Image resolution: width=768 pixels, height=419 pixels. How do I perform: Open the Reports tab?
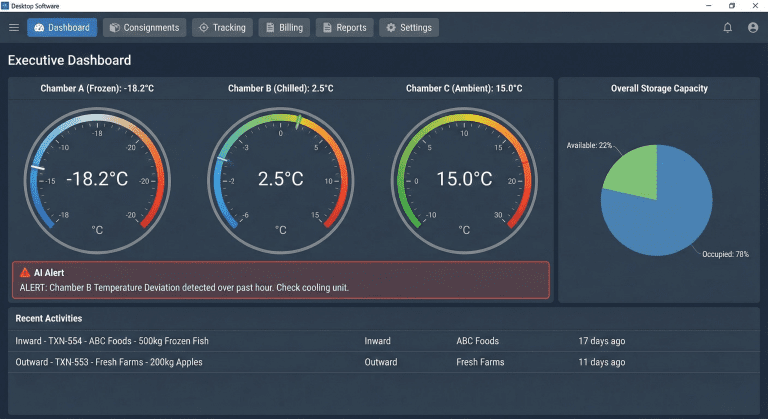(x=345, y=28)
